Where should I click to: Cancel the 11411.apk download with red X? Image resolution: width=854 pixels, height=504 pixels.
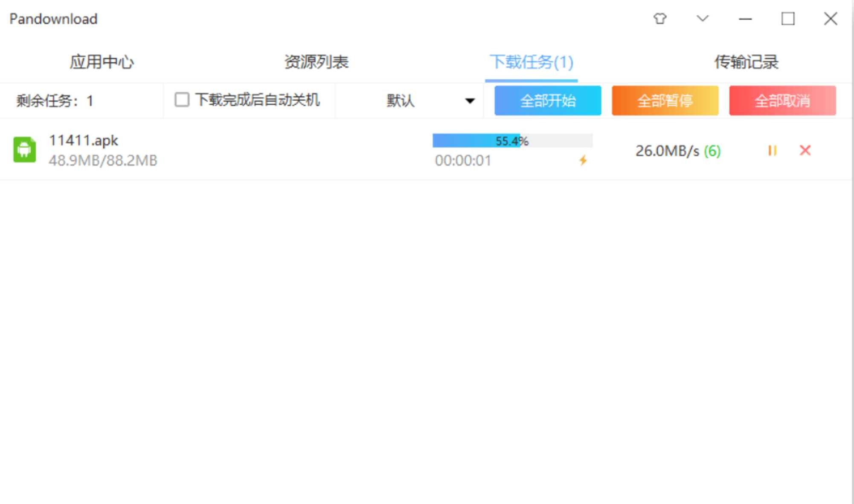pos(805,150)
